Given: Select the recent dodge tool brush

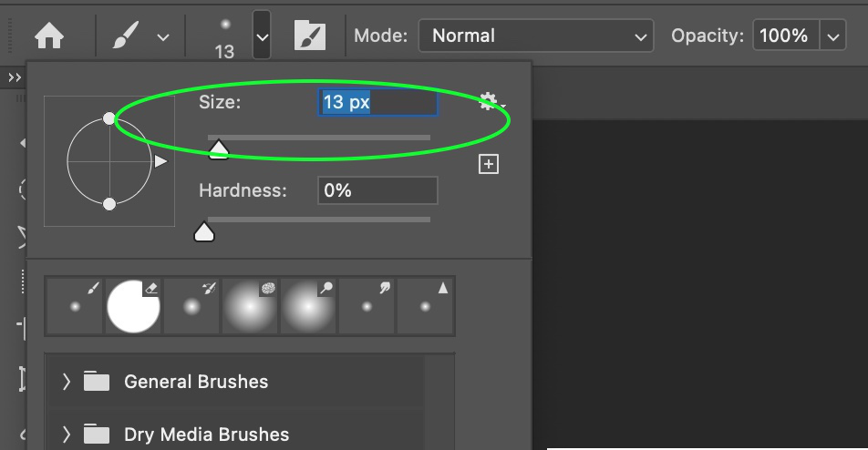Looking at the screenshot, I should pyautogui.click(x=308, y=306).
